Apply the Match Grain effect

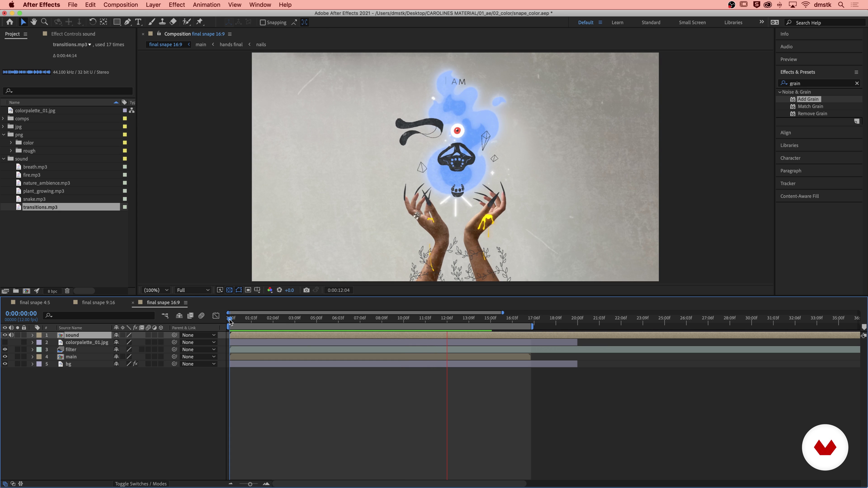[x=810, y=106]
